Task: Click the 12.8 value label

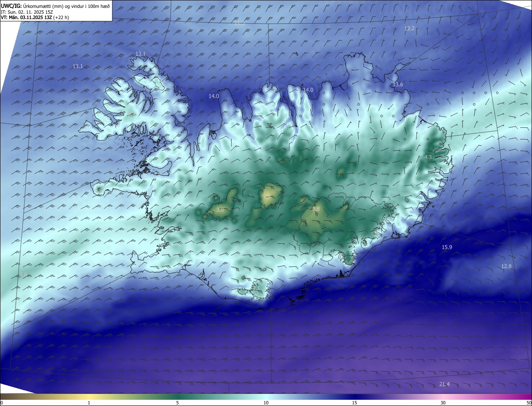Action: [506, 266]
